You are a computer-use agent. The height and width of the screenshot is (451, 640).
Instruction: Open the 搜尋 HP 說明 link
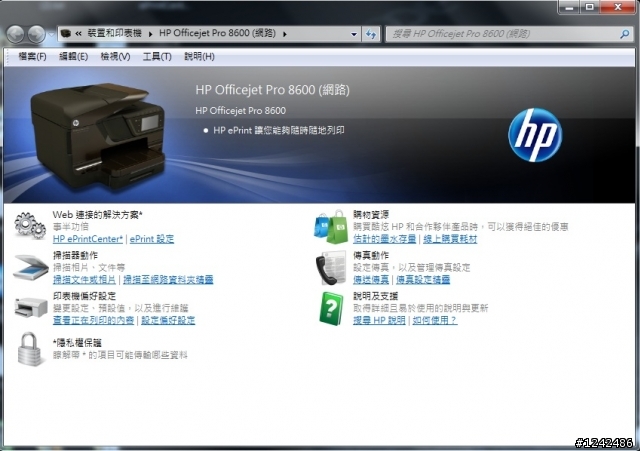pyautogui.click(x=379, y=320)
